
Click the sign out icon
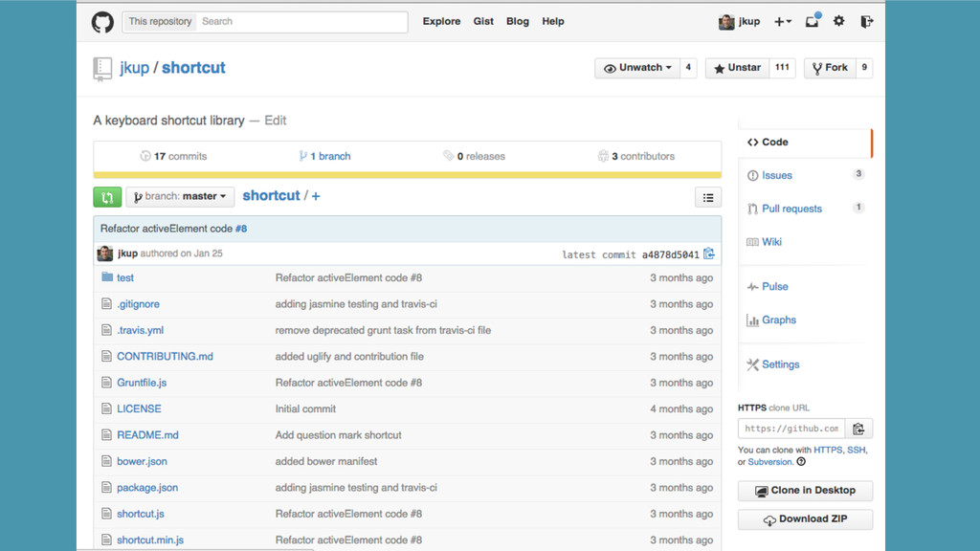coord(867,21)
